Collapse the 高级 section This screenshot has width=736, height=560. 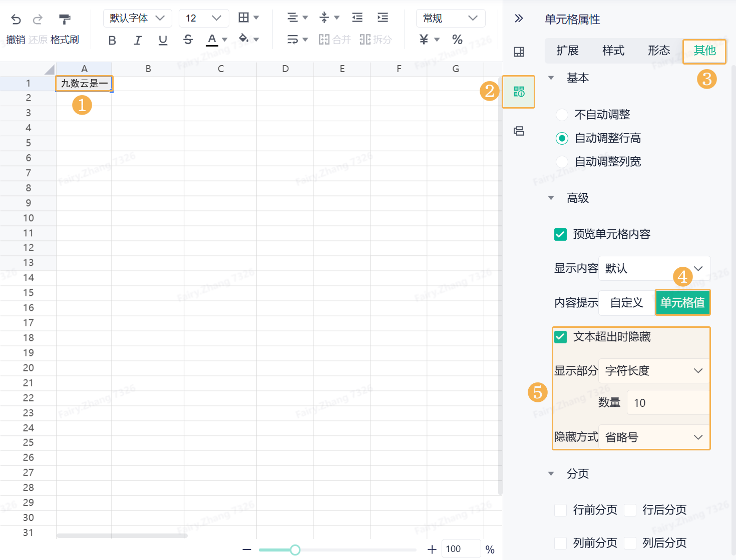coord(551,198)
